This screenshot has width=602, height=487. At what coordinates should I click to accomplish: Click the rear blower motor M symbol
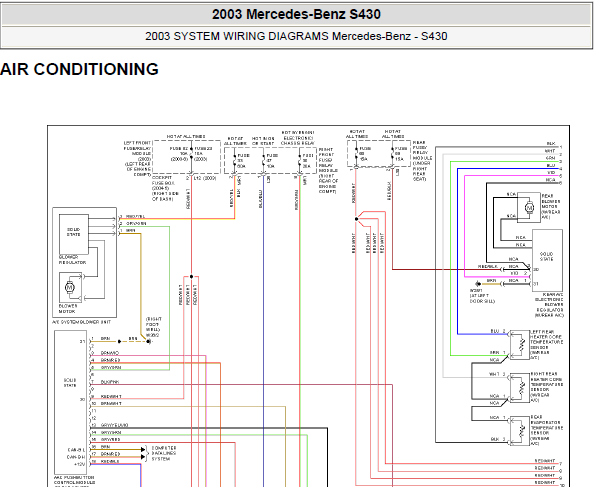pos(529,208)
